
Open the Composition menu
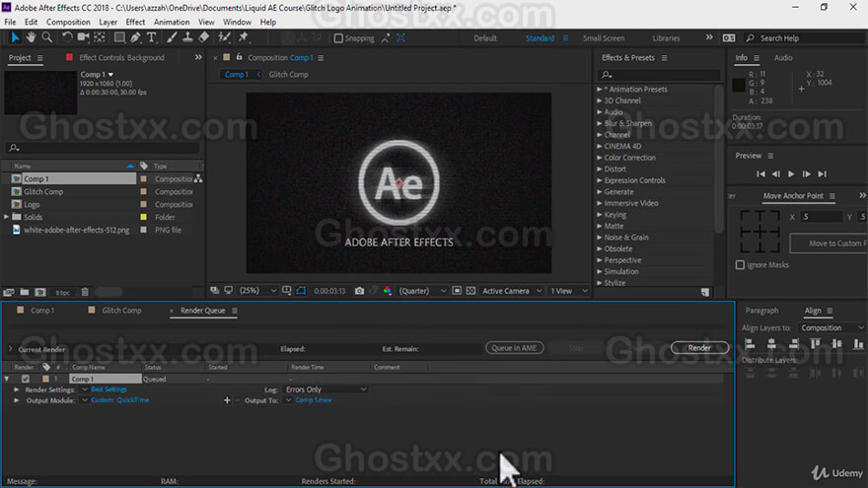pos(68,22)
